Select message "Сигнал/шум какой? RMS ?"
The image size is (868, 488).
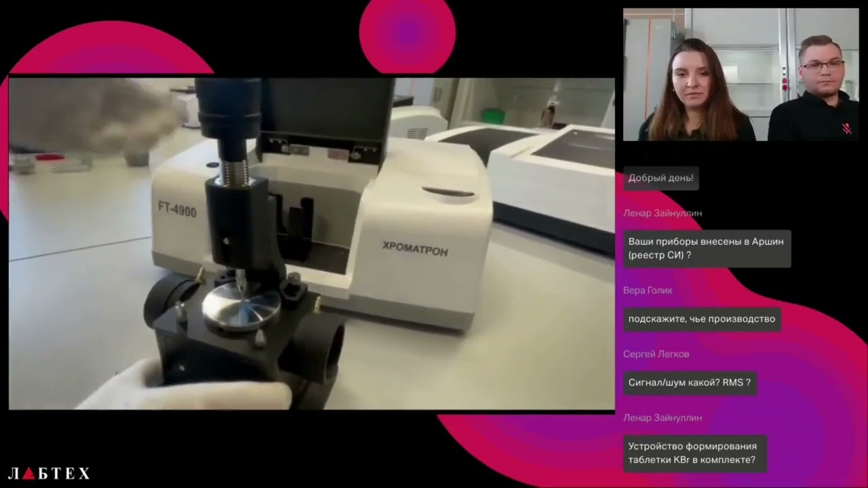(x=690, y=383)
